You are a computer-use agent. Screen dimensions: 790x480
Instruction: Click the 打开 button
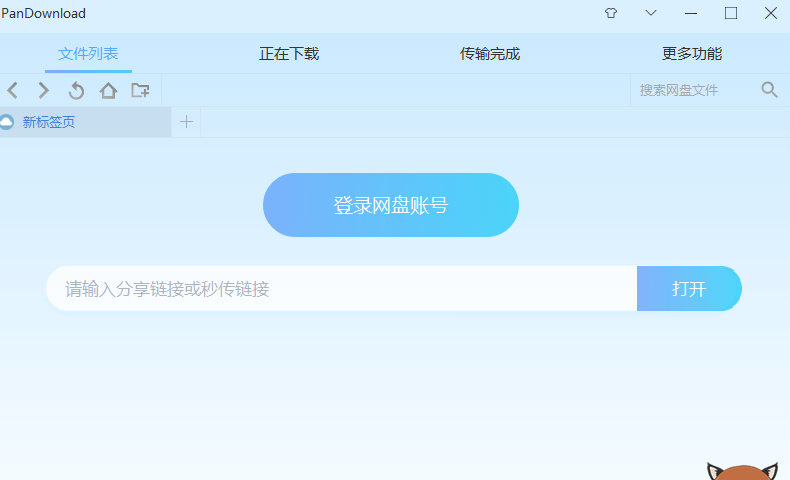689,289
